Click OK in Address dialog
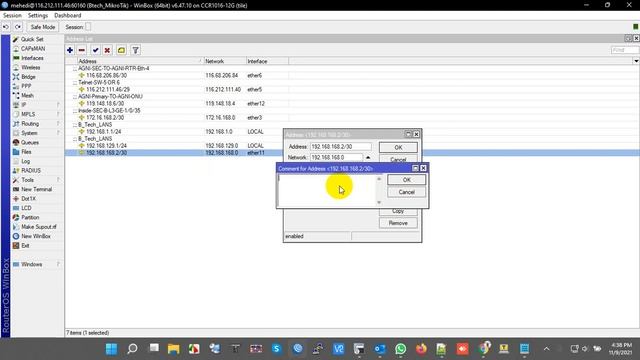 click(398, 147)
